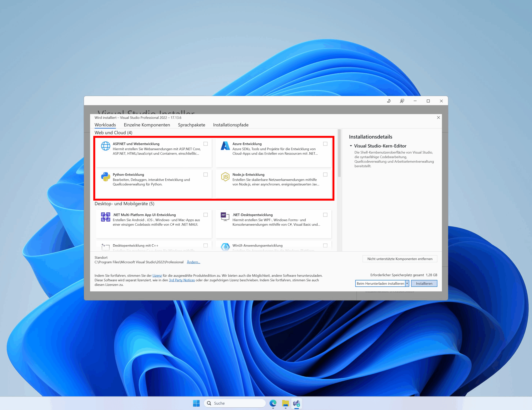Click the Ändern... location link

pos(193,262)
